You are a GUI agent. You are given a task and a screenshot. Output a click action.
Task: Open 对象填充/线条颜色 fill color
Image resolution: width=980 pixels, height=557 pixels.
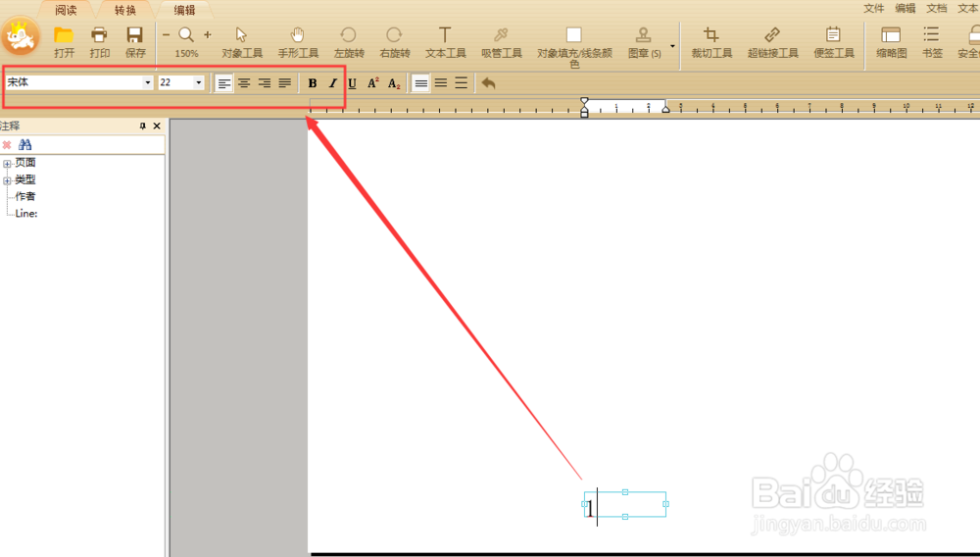(574, 47)
